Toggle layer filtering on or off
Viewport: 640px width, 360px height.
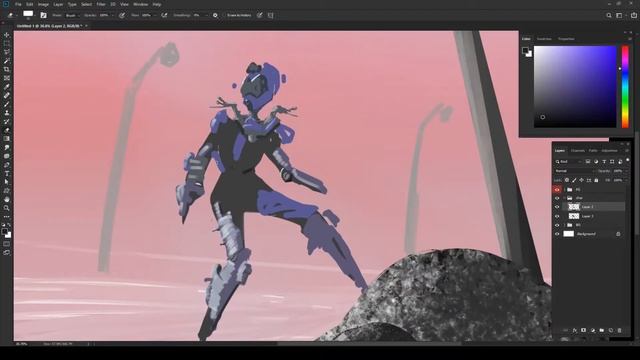pyautogui.click(x=627, y=160)
